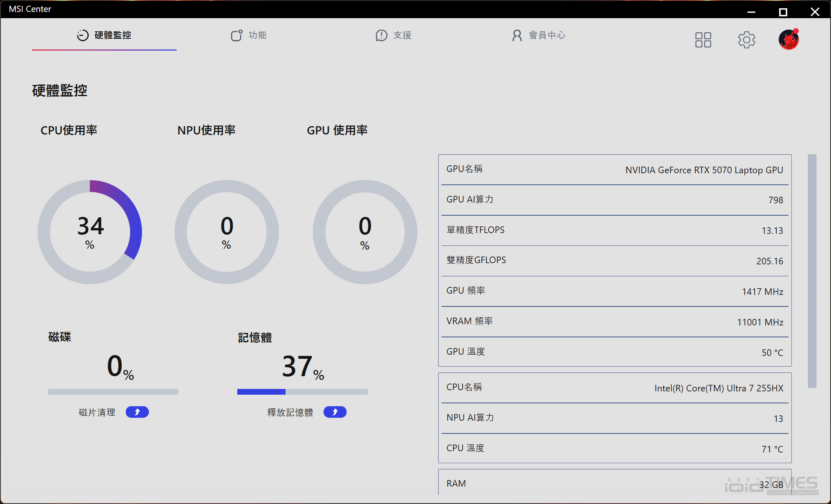Click the GPU 使用率 label

pos(337,130)
